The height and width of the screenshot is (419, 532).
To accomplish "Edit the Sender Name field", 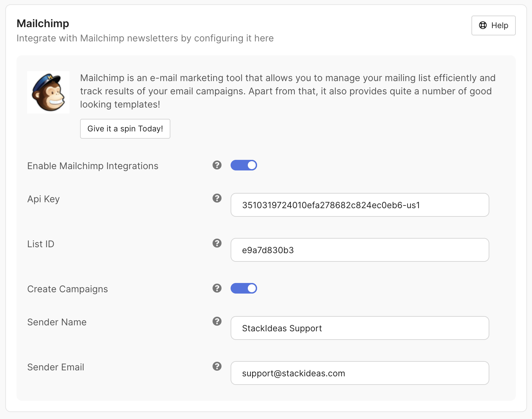I will [360, 328].
